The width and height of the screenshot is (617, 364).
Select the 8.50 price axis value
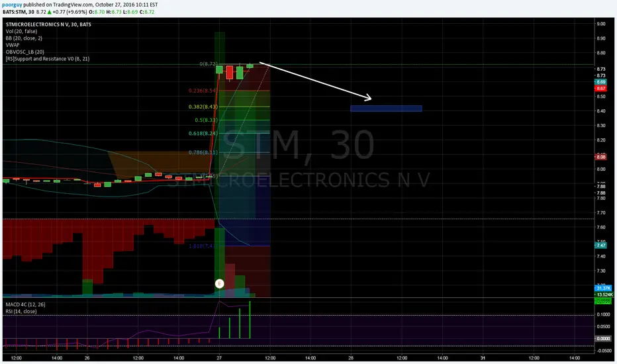pos(601,97)
